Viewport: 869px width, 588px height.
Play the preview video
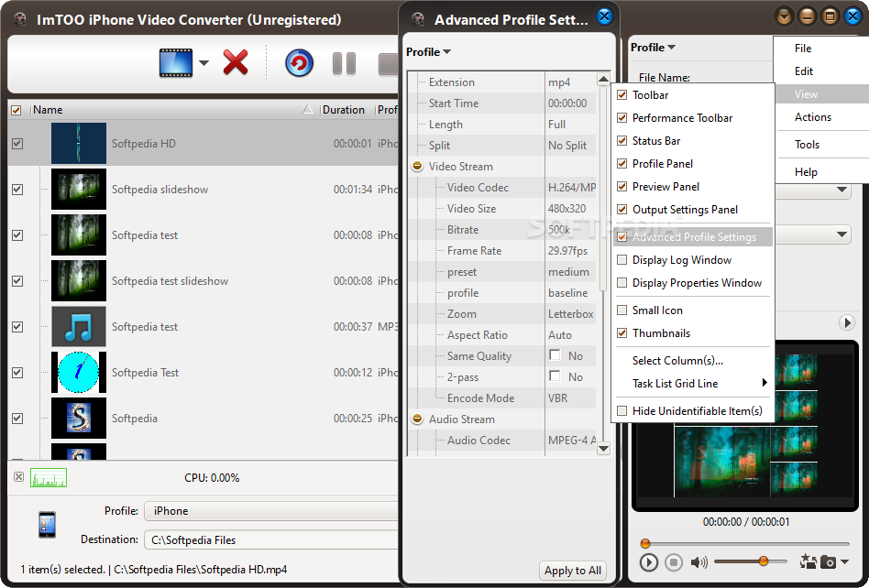pyautogui.click(x=648, y=562)
